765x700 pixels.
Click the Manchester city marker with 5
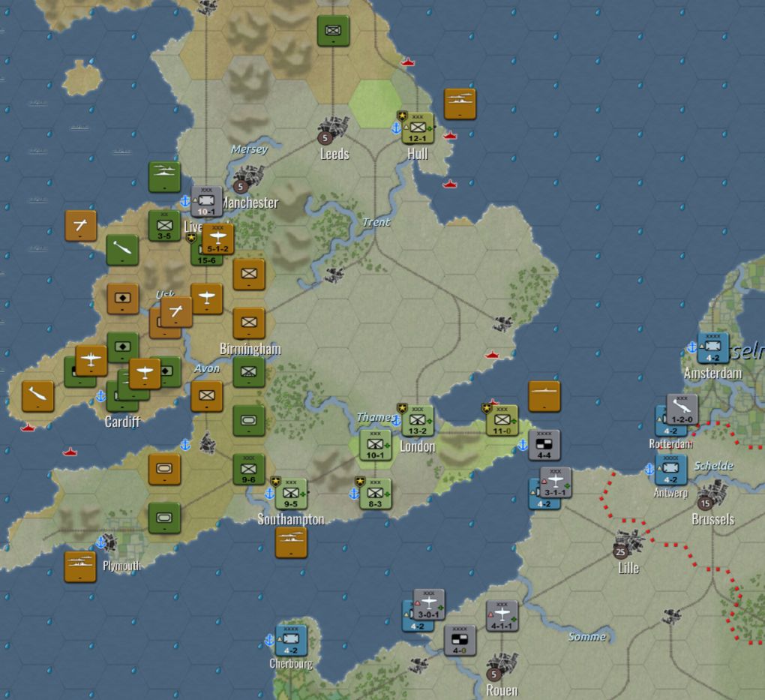tap(240, 187)
